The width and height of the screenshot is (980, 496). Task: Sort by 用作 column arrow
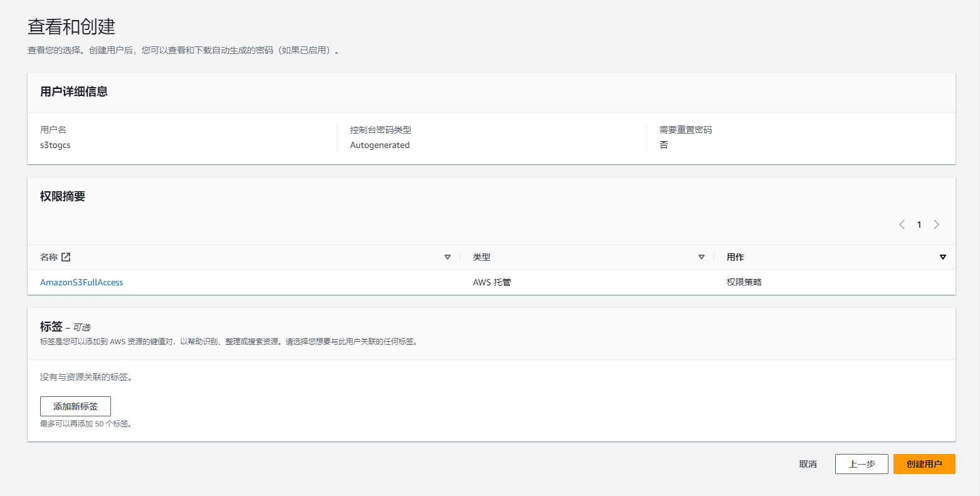tap(943, 257)
